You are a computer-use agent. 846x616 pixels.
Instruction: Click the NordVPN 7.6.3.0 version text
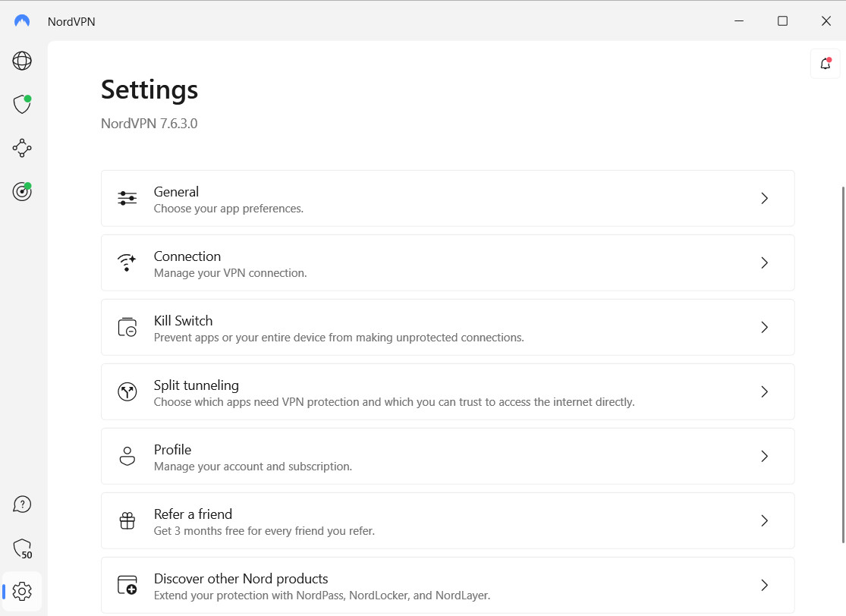(x=149, y=124)
